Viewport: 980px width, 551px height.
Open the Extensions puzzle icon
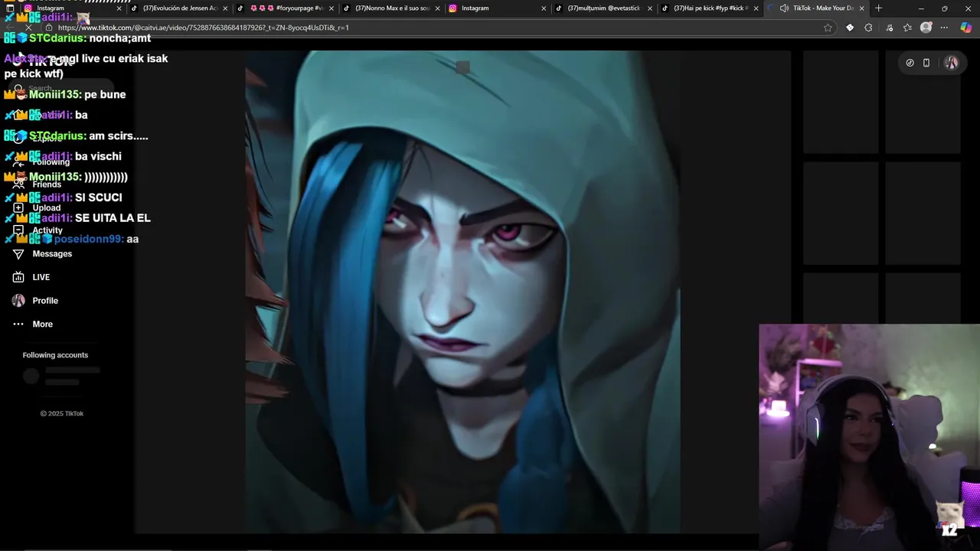(868, 28)
